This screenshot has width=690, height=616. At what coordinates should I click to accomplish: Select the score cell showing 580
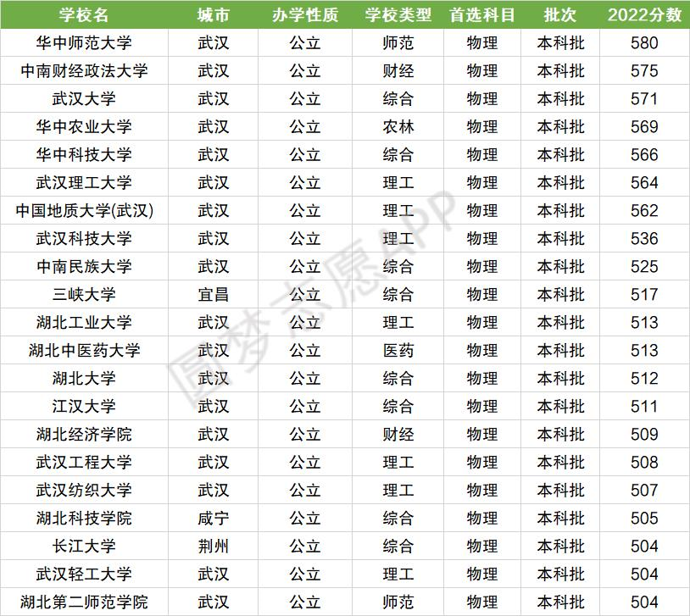coord(644,43)
